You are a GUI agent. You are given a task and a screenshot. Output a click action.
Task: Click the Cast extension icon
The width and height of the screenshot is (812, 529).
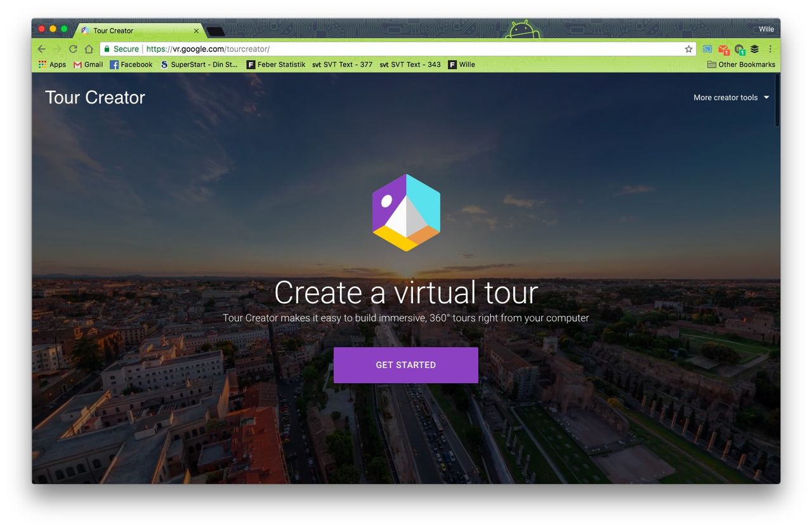[x=707, y=49]
